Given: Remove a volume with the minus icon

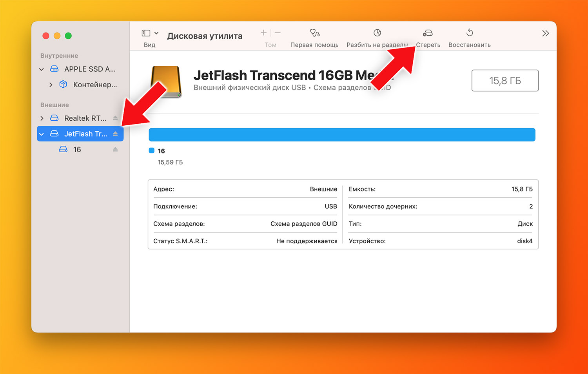Looking at the screenshot, I should pyautogui.click(x=278, y=33).
